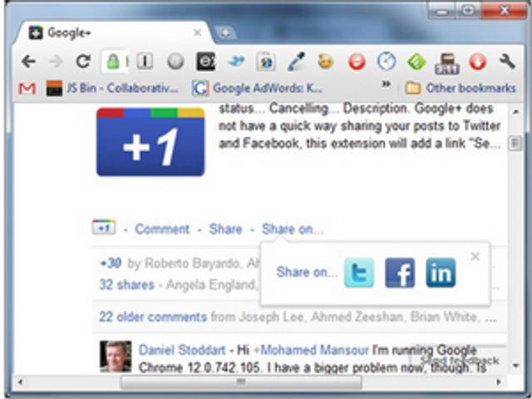This screenshot has width=532, height=399.
Task: Click the blue bird extension icon
Action: click(x=236, y=62)
